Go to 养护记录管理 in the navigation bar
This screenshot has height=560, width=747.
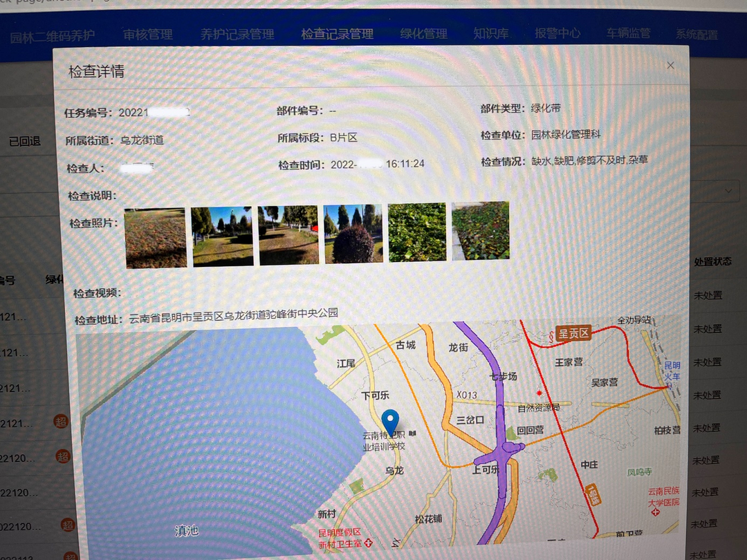237,34
